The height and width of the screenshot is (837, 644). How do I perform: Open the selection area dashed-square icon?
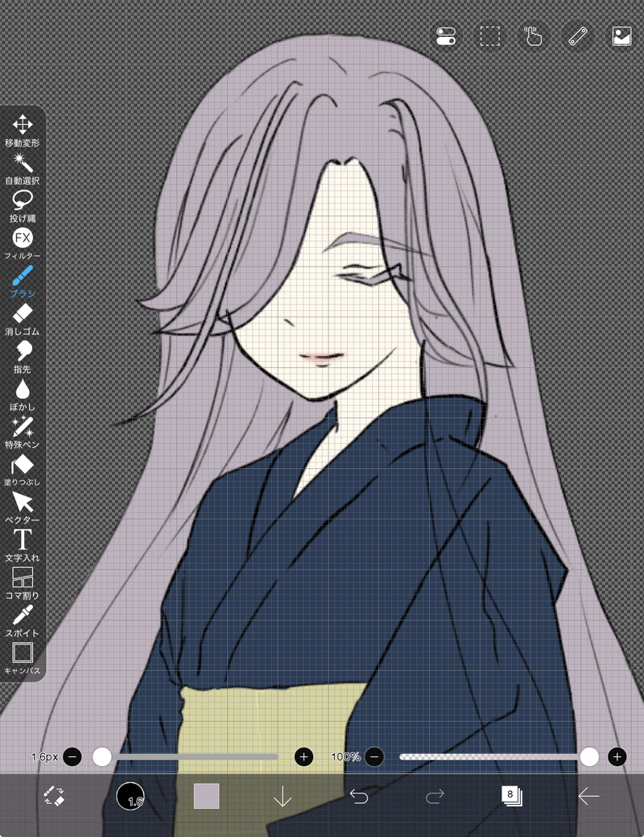point(489,36)
